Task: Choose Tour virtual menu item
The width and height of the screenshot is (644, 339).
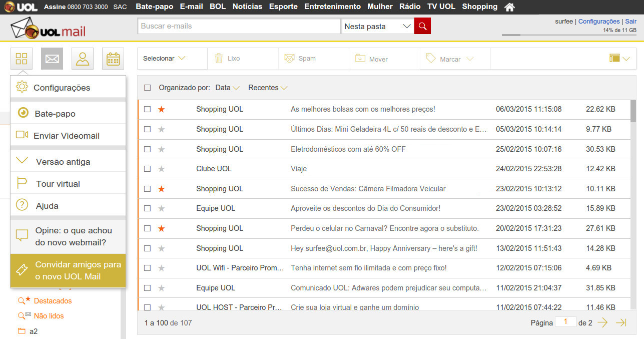Action: point(68,184)
